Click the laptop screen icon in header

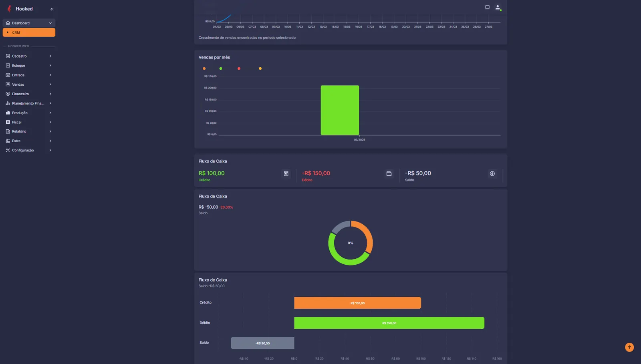(487, 7)
